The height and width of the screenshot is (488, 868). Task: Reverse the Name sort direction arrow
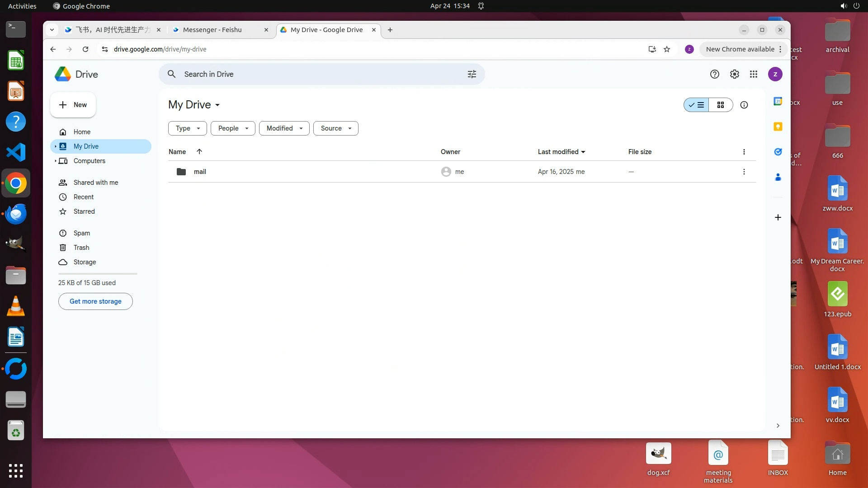tap(199, 152)
